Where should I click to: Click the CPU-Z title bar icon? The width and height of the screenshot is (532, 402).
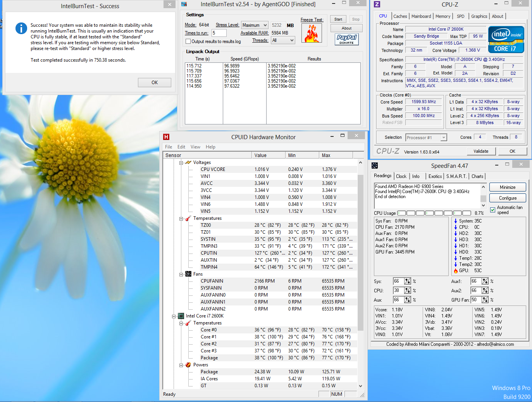(x=377, y=4)
